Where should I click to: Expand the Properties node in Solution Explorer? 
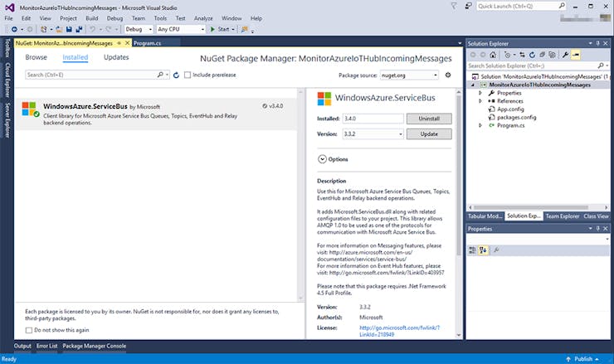[480, 93]
